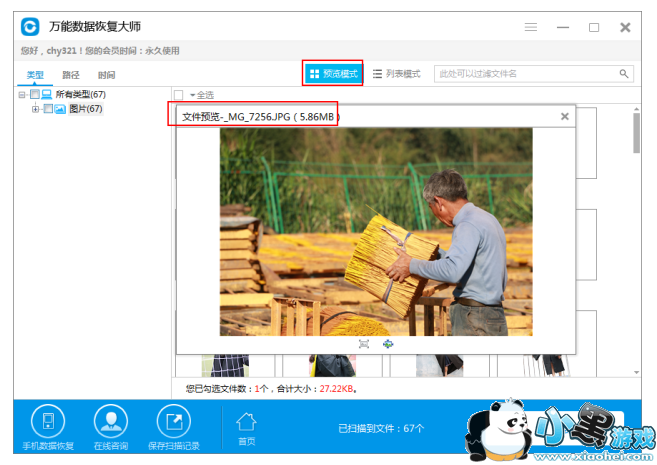Switch to 列表模式 view
Viewport: 657px width, 465px height.
(397, 74)
